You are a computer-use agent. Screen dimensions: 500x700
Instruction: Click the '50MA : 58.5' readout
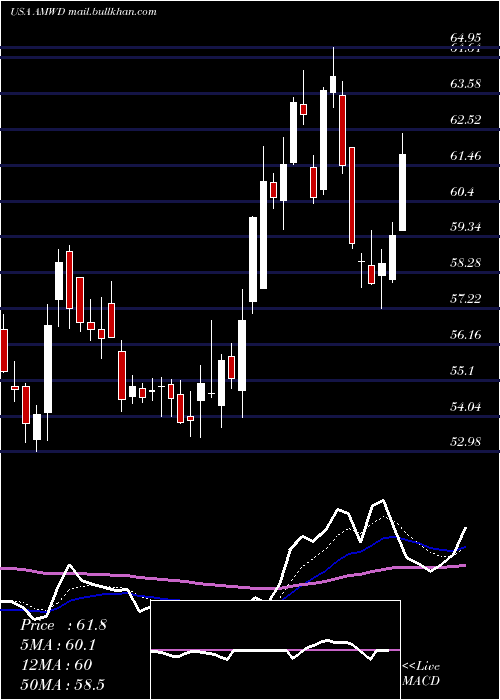pyautogui.click(x=62, y=684)
